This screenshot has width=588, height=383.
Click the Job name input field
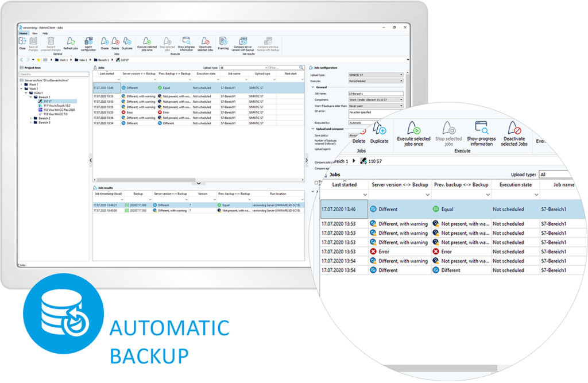[376, 93]
